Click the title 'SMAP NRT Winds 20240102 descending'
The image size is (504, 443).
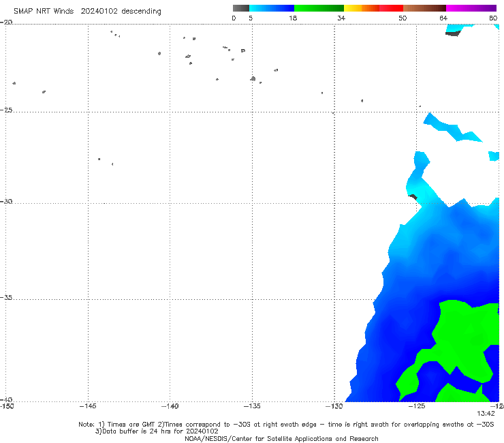coord(87,11)
